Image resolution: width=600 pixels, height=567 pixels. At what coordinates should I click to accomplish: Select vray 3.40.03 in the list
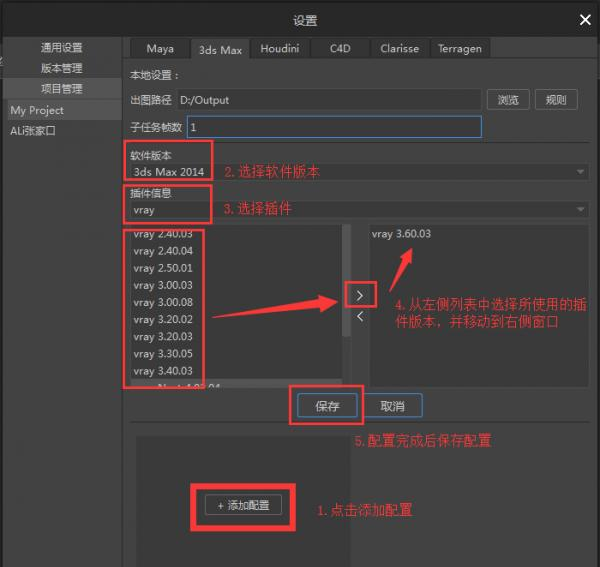[x=236, y=371]
